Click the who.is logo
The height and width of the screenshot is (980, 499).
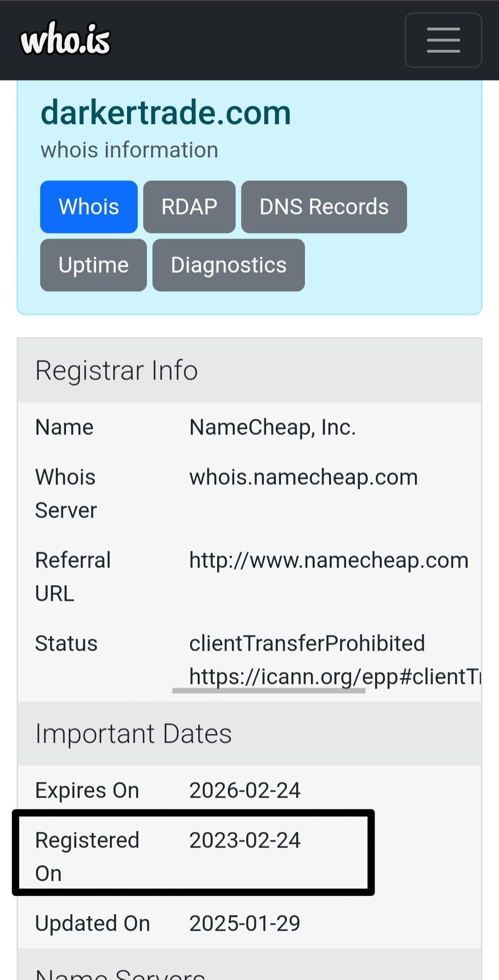(65, 38)
